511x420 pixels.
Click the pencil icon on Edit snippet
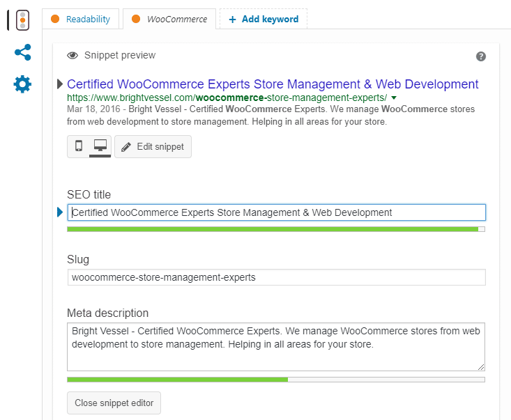[x=126, y=147]
